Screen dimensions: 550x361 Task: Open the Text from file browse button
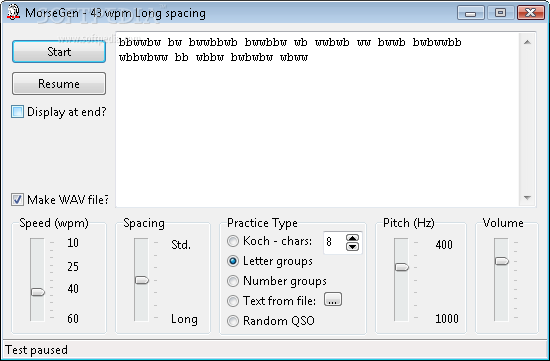(333, 300)
